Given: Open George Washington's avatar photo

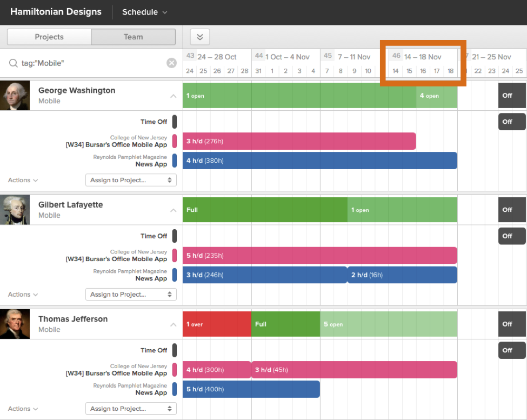Looking at the screenshot, I should [x=15, y=96].
